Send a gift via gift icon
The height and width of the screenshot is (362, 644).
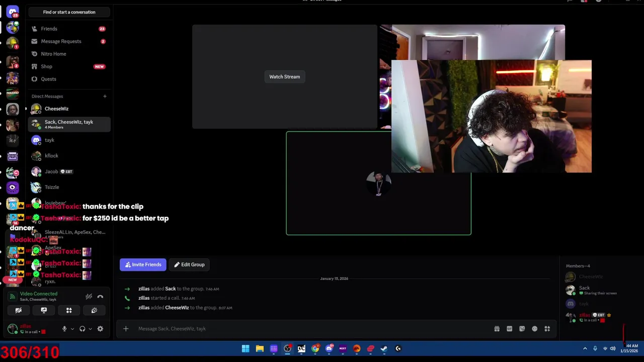point(497,329)
